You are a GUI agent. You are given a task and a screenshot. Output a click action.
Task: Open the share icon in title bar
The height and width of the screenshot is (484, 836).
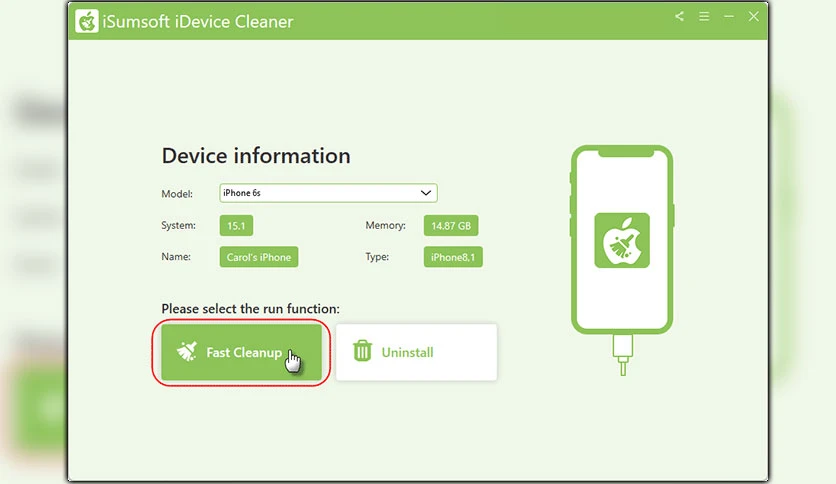click(x=679, y=16)
